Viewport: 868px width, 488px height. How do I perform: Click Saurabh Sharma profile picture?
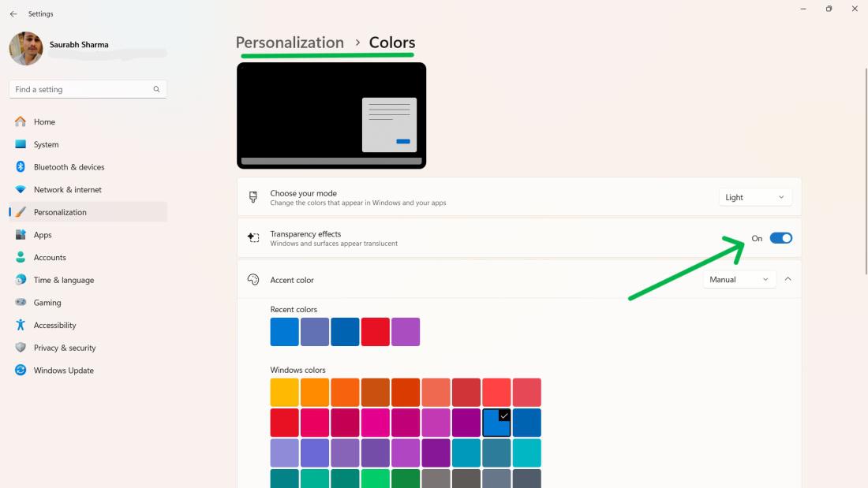(x=26, y=48)
